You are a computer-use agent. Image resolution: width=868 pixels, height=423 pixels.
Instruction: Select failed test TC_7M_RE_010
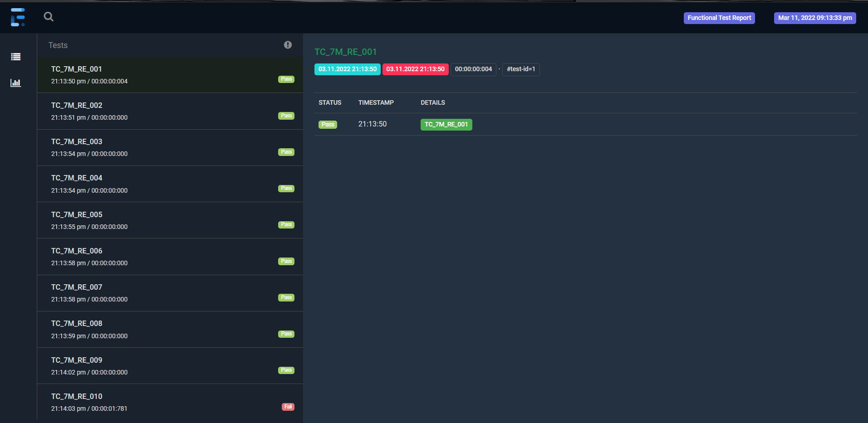170,402
